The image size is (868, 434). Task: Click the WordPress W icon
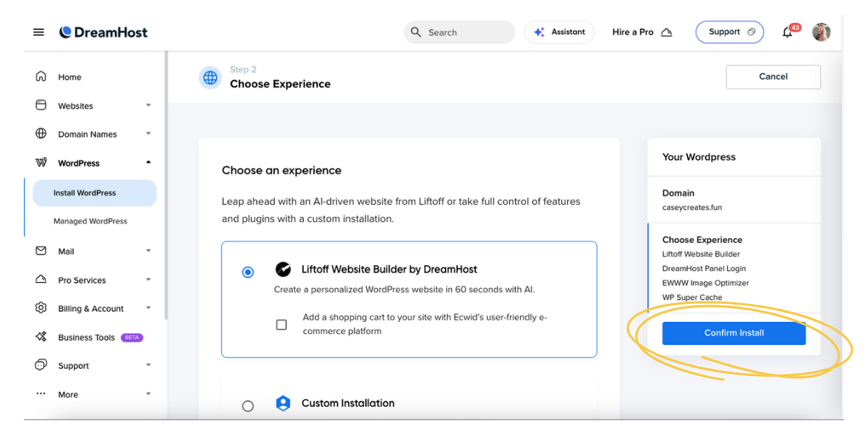pyautogui.click(x=41, y=163)
